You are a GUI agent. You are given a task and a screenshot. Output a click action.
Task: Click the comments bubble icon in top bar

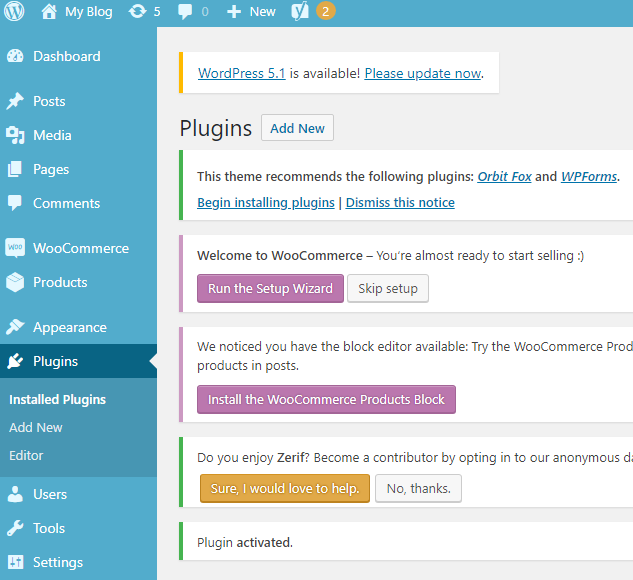(185, 12)
